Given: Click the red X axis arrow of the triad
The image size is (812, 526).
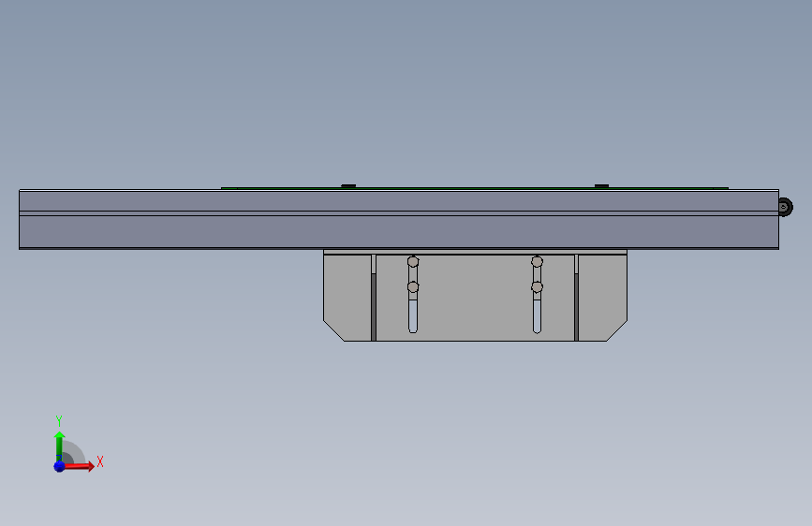Looking at the screenshot, I should tap(78, 466).
